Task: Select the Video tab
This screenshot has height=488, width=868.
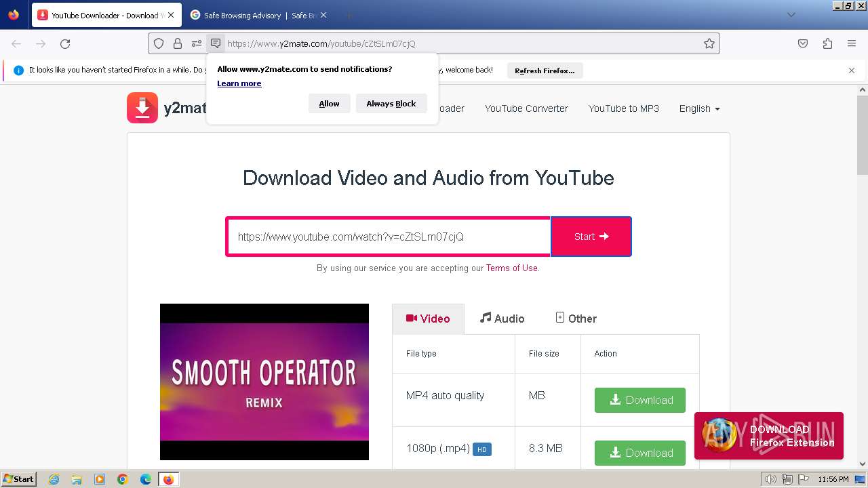Action: [428, 319]
